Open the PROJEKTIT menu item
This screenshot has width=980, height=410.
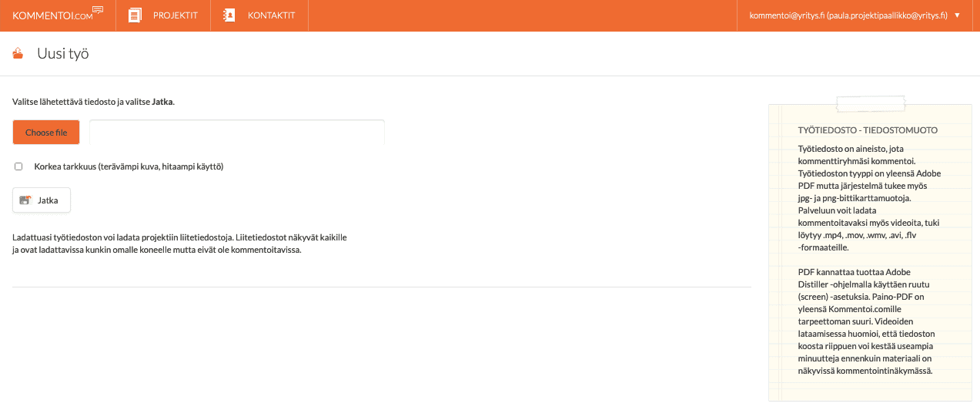(x=176, y=15)
